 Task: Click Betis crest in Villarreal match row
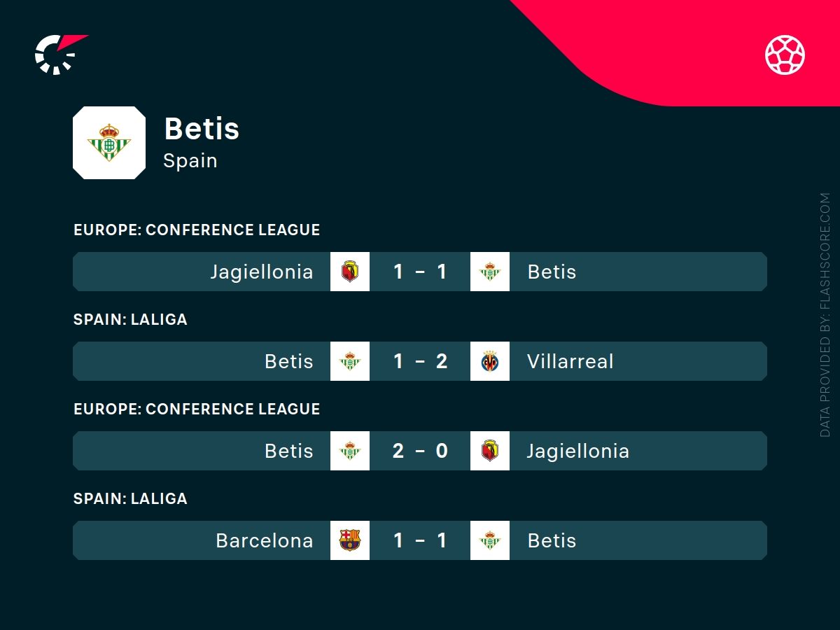[x=350, y=361]
